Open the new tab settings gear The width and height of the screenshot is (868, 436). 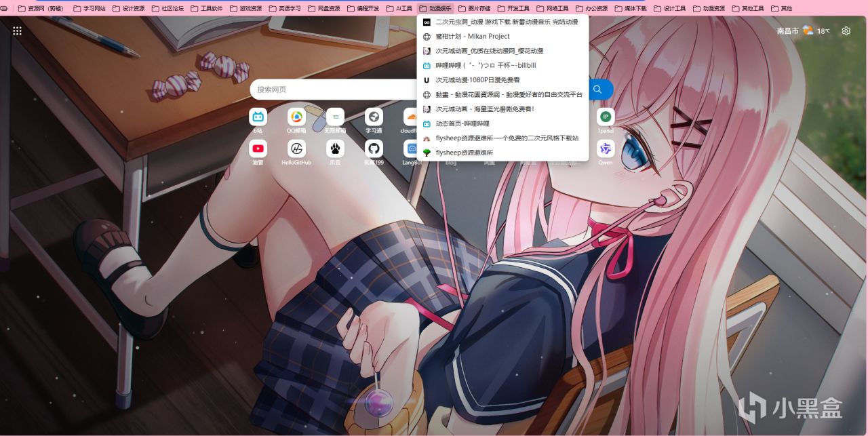(x=846, y=31)
